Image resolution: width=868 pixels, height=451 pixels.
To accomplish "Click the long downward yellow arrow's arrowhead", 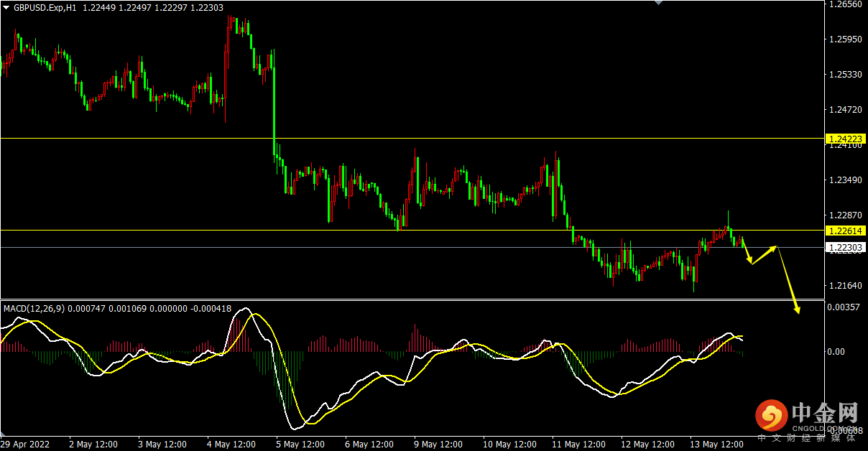I will pos(796,310).
